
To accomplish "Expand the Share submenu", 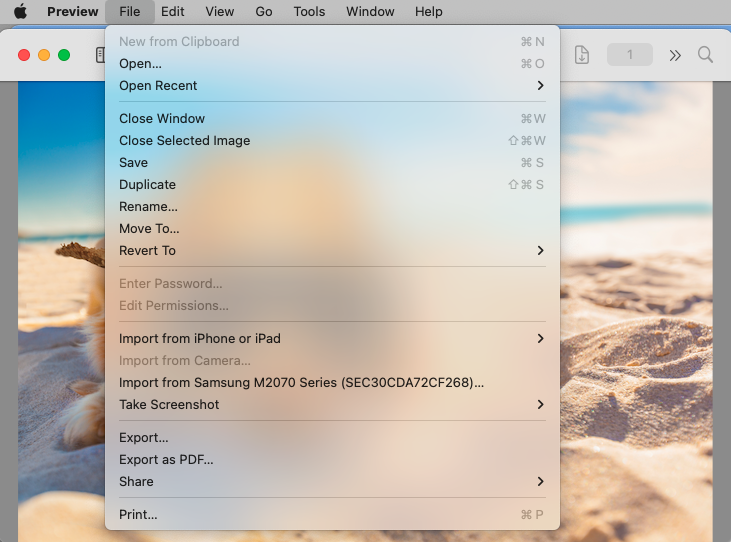I will [x=332, y=481].
